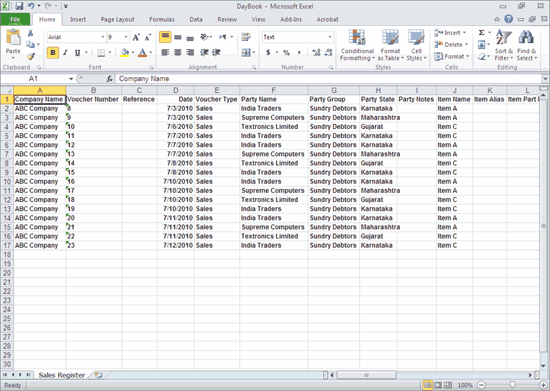Click the Center align text icon
550x391 pixels.
pos(178,53)
